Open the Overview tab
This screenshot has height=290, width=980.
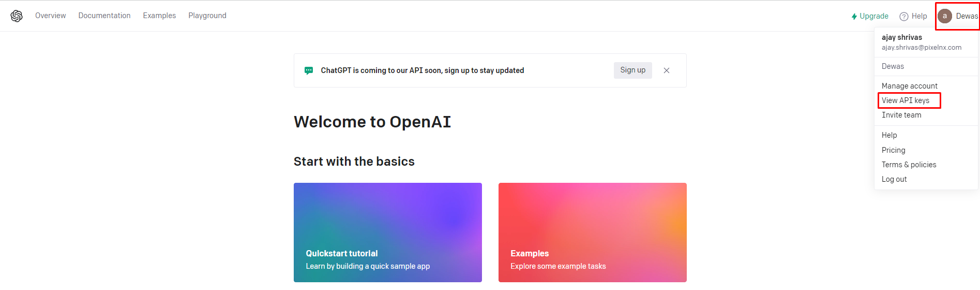(x=50, y=16)
